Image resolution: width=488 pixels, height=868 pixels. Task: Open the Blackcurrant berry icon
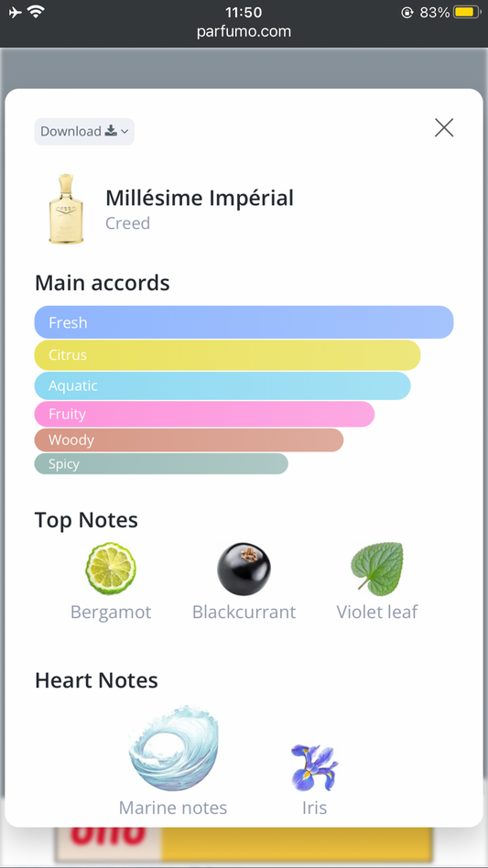244,569
